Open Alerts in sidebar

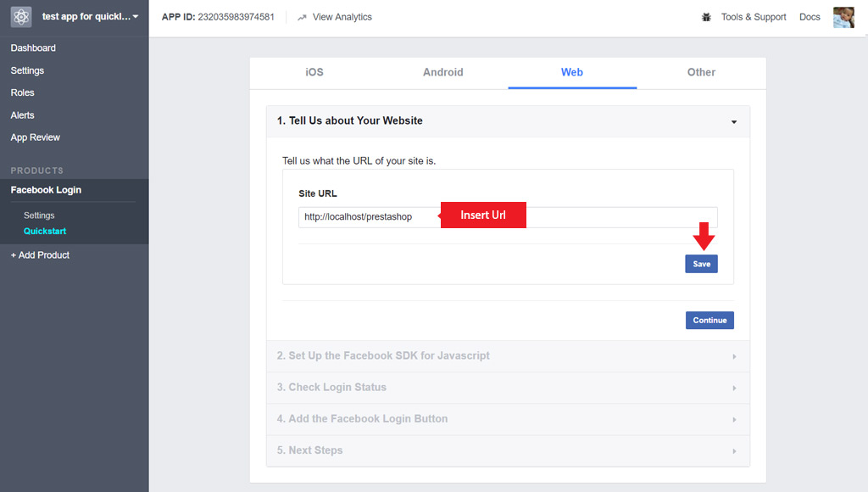tap(22, 115)
